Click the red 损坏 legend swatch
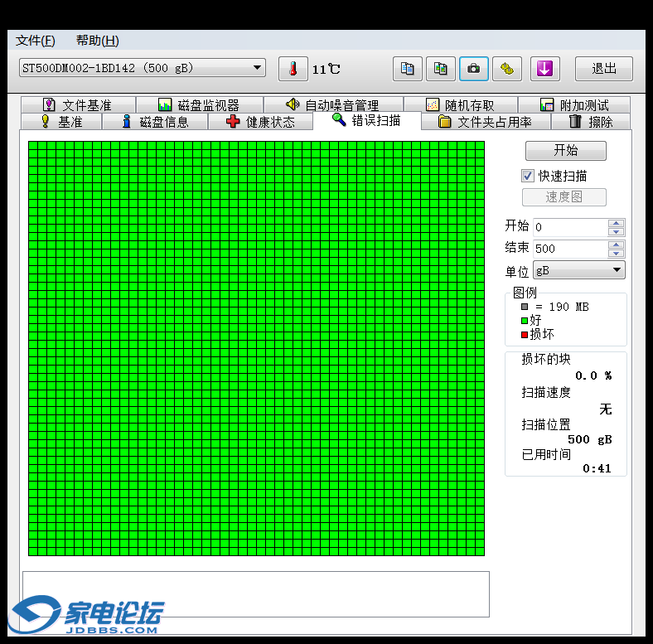The width and height of the screenshot is (653, 644). pos(525,335)
